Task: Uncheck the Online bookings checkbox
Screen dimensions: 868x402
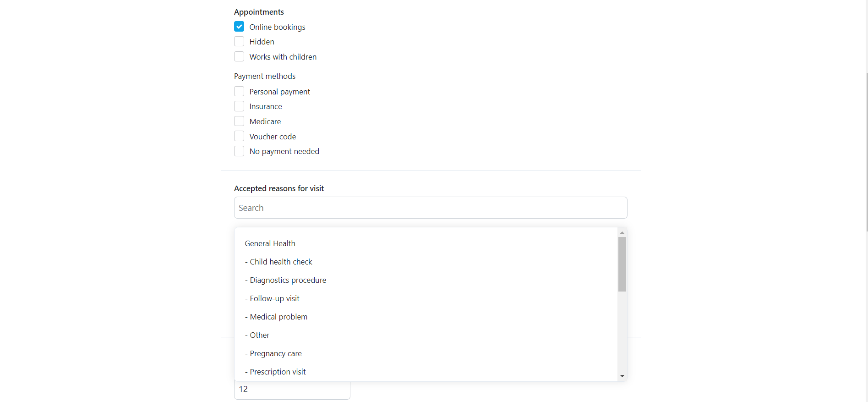Action: [x=239, y=27]
